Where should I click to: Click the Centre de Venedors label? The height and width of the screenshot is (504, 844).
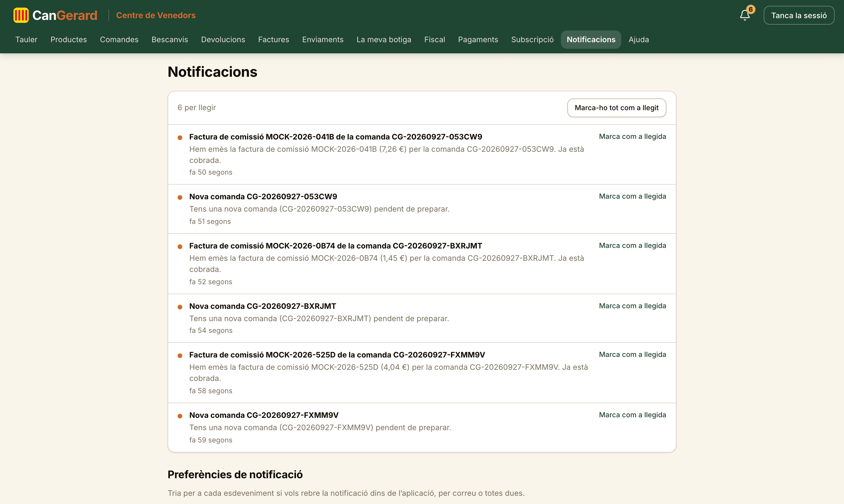coord(156,15)
